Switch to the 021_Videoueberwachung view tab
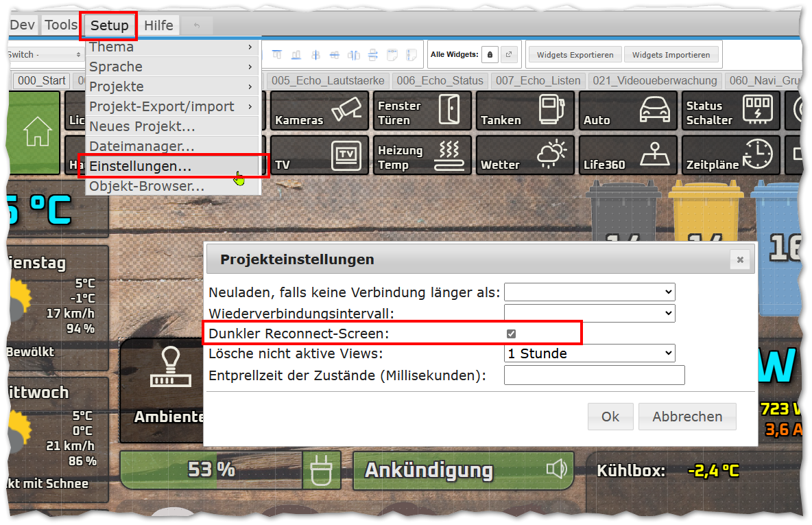The image size is (812, 525). tap(654, 81)
